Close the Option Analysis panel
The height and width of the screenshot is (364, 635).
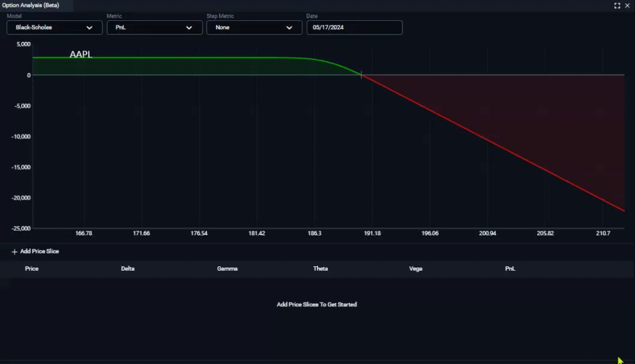(x=627, y=6)
